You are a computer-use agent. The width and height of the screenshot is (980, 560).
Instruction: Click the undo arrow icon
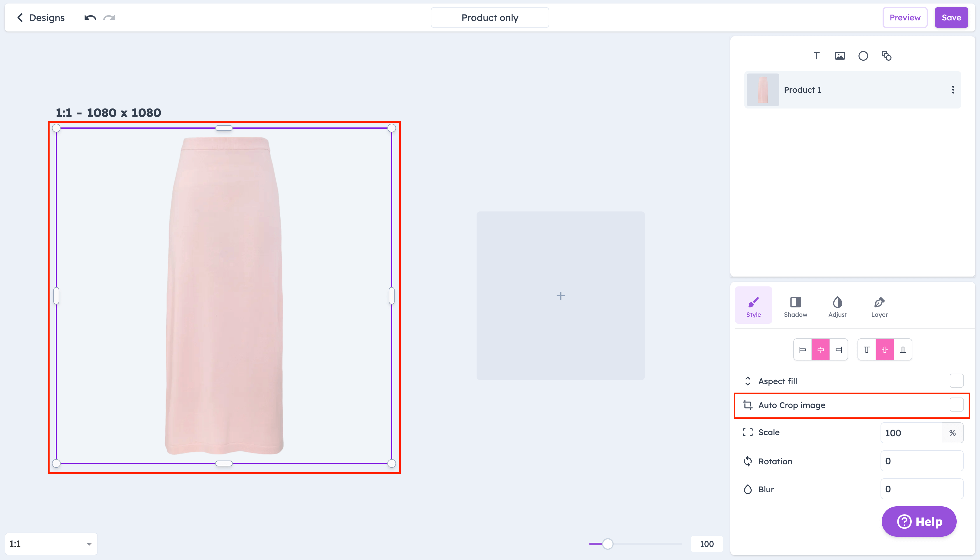[90, 18]
